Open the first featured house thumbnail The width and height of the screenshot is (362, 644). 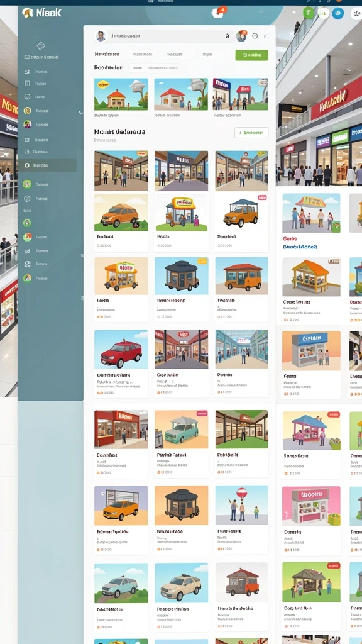[121, 94]
